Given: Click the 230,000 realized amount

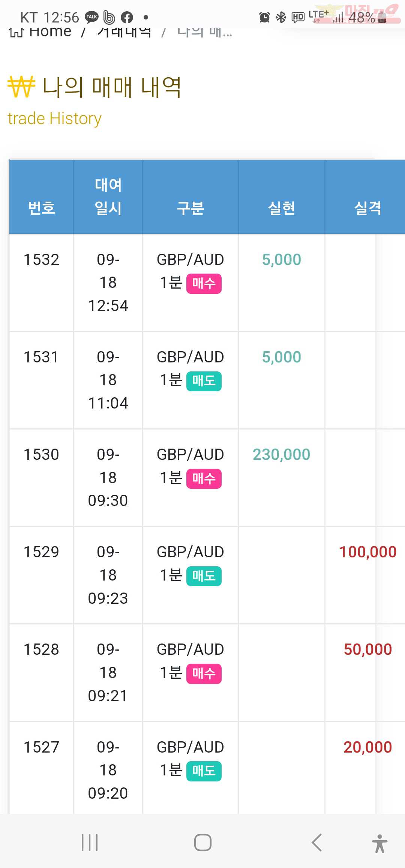Looking at the screenshot, I should [x=281, y=454].
